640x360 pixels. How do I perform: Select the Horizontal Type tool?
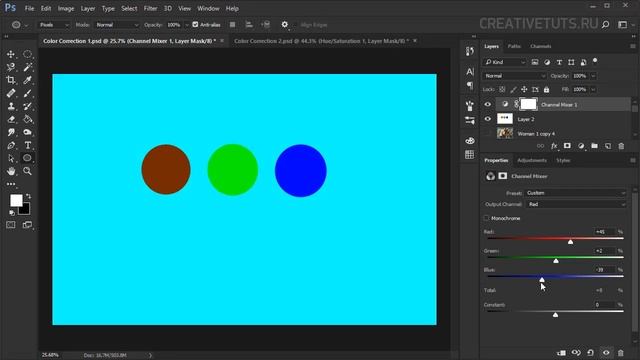tap(27, 145)
